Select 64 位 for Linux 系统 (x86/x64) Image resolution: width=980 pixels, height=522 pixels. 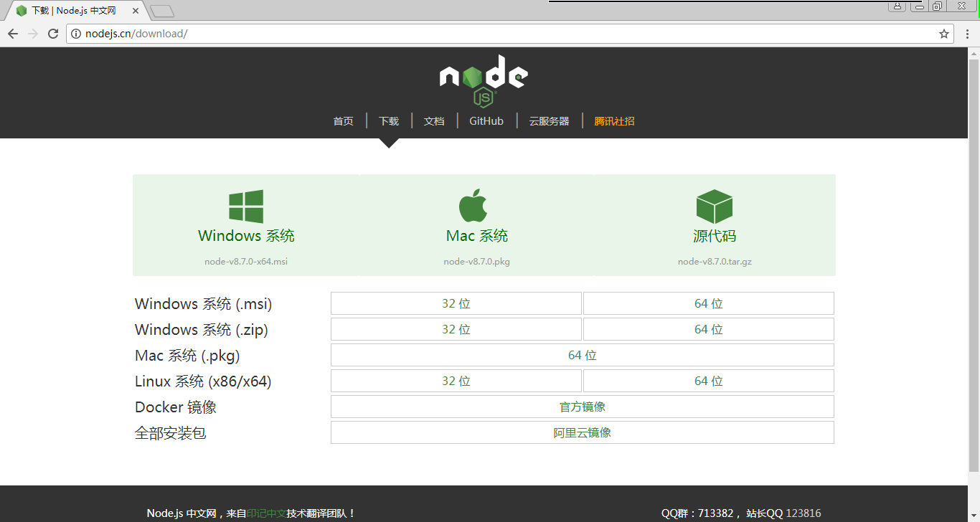pos(709,381)
